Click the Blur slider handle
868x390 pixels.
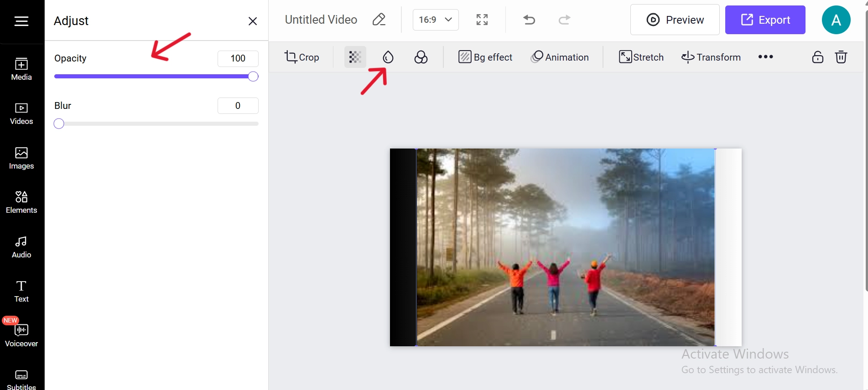point(59,124)
